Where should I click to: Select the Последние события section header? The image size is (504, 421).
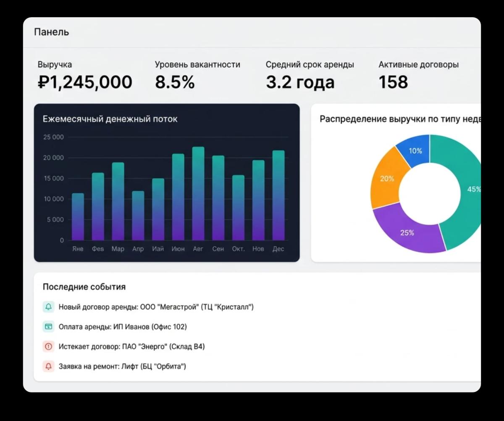pyautogui.click(x=84, y=287)
